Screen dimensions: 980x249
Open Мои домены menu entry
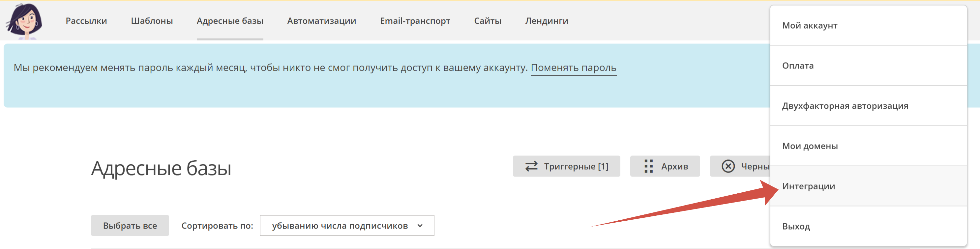(x=810, y=146)
